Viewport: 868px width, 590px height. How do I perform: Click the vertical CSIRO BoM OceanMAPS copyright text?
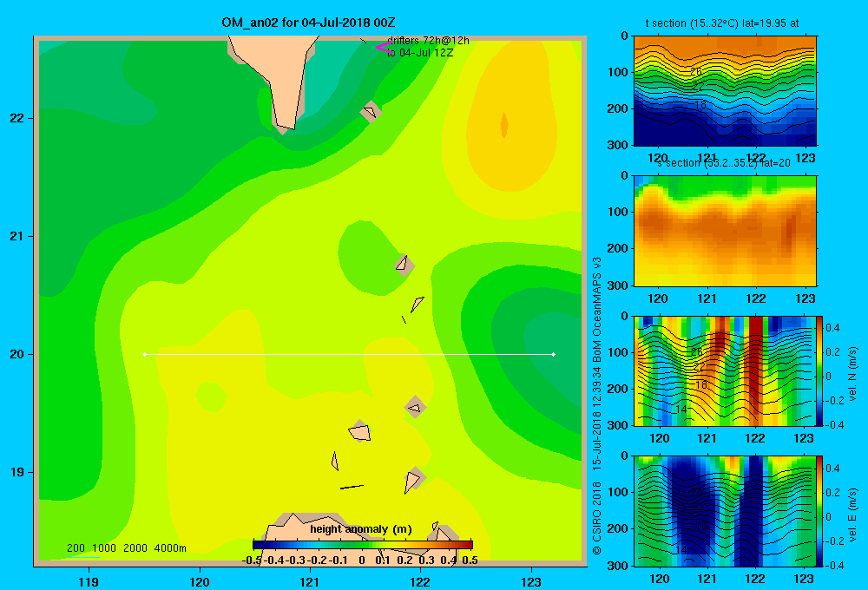597,406
